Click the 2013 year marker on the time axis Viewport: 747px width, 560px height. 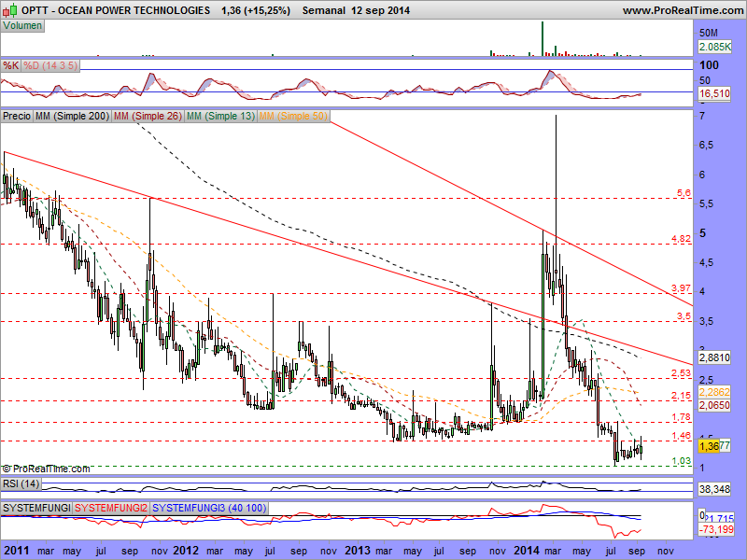[x=358, y=551]
